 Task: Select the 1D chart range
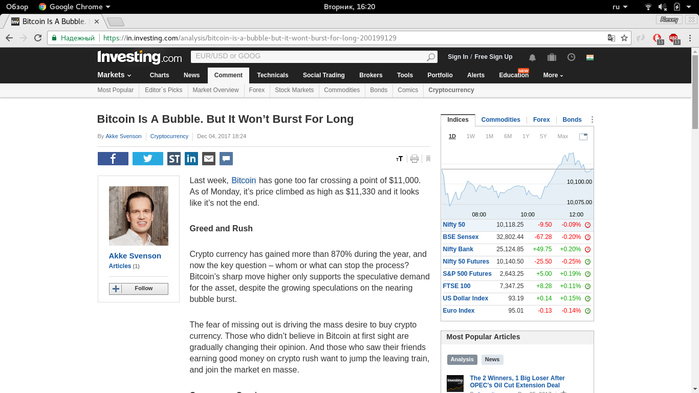tap(452, 136)
